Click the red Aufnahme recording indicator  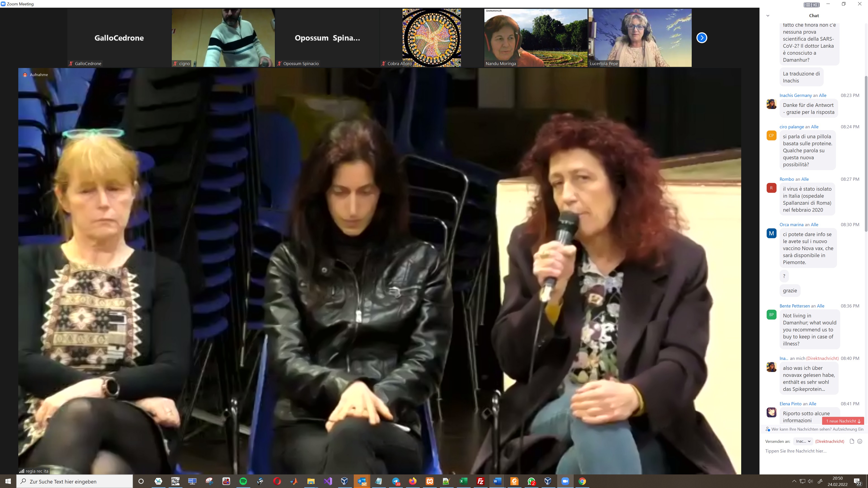(25, 75)
